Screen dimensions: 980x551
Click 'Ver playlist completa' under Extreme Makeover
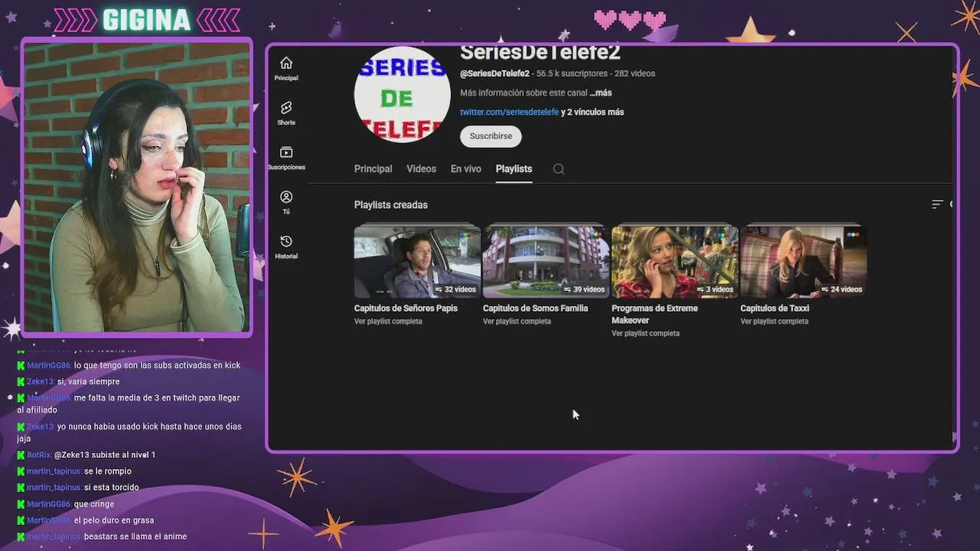point(645,334)
